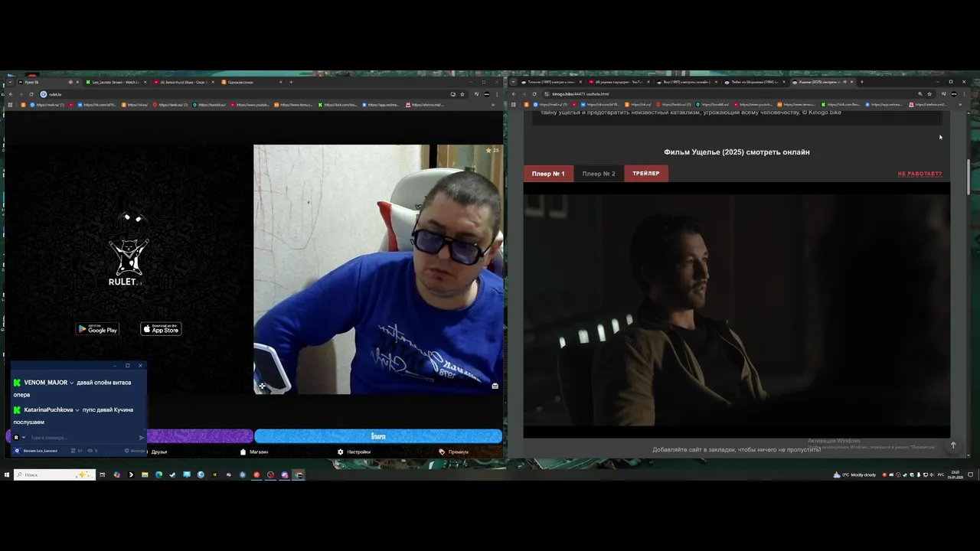Open Магазин shop icon in Rulet footer
The image size is (980, 551).
(243, 452)
